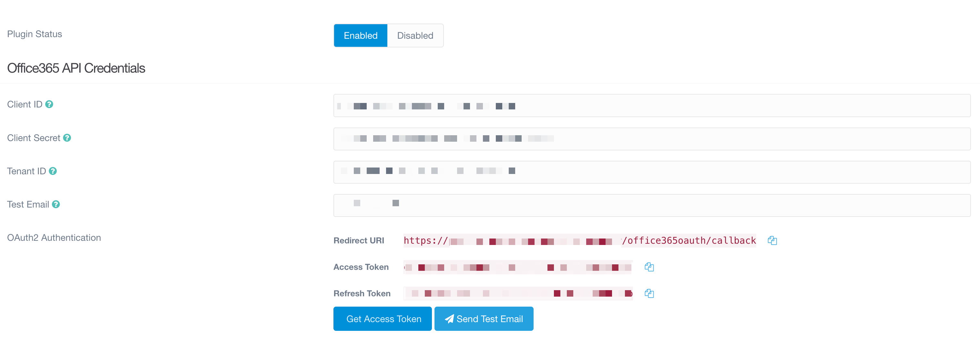
Task: Click the Client ID help icon
Action: [49, 104]
